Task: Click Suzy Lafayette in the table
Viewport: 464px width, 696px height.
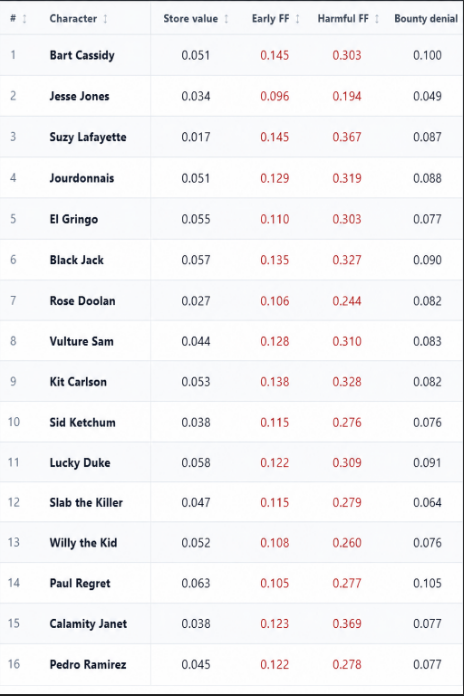Action: tap(88, 137)
